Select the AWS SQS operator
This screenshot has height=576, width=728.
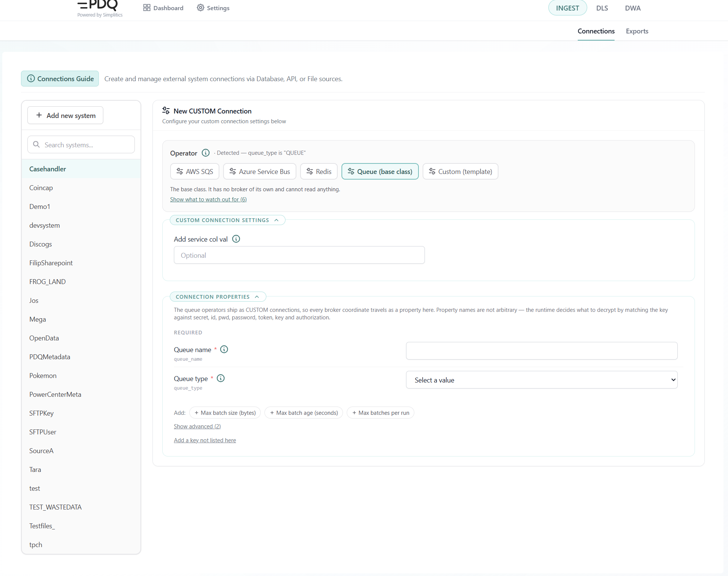pyautogui.click(x=195, y=171)
